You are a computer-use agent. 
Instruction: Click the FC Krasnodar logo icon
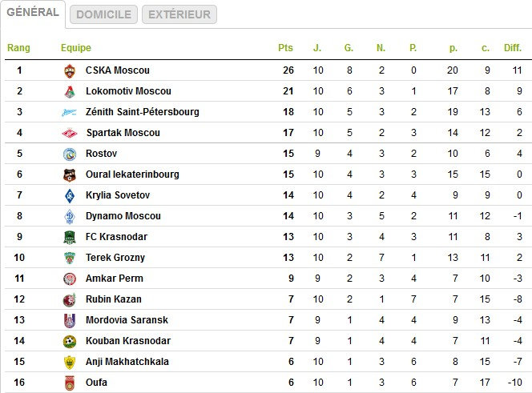pos(70,237)
